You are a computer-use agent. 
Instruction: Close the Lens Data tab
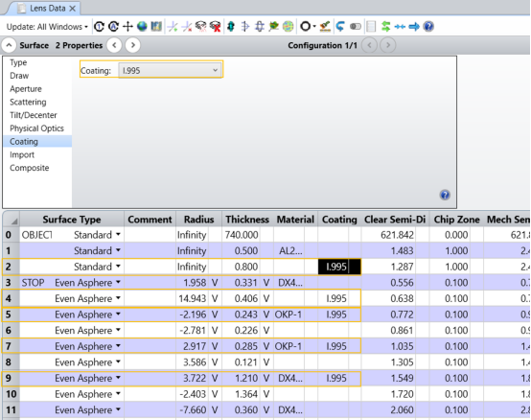coord(72,9)
